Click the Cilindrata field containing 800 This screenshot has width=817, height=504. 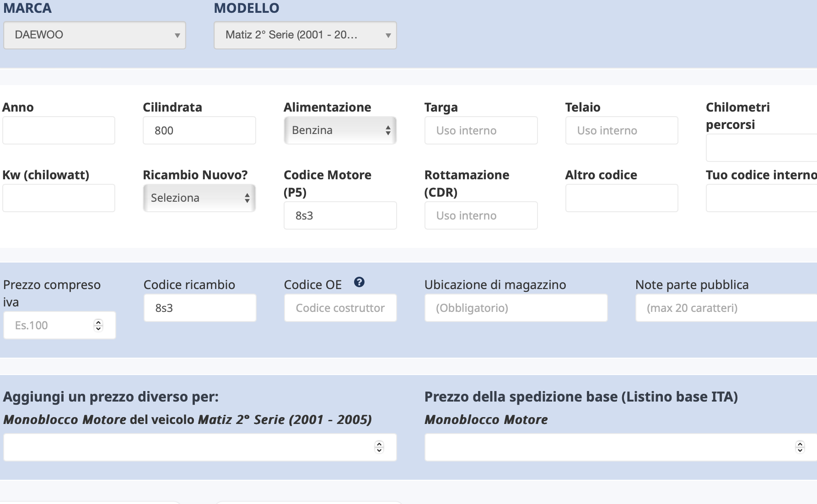tap(199, 130)
